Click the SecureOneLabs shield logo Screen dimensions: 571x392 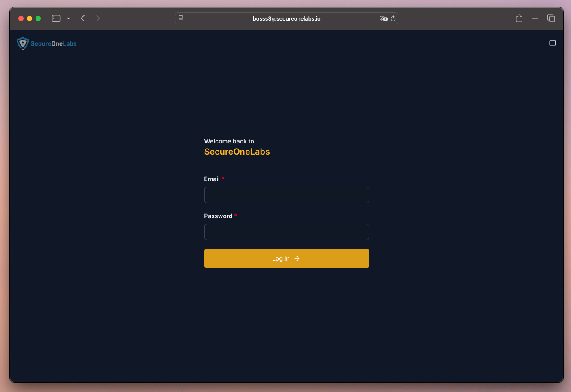(23, 43)
